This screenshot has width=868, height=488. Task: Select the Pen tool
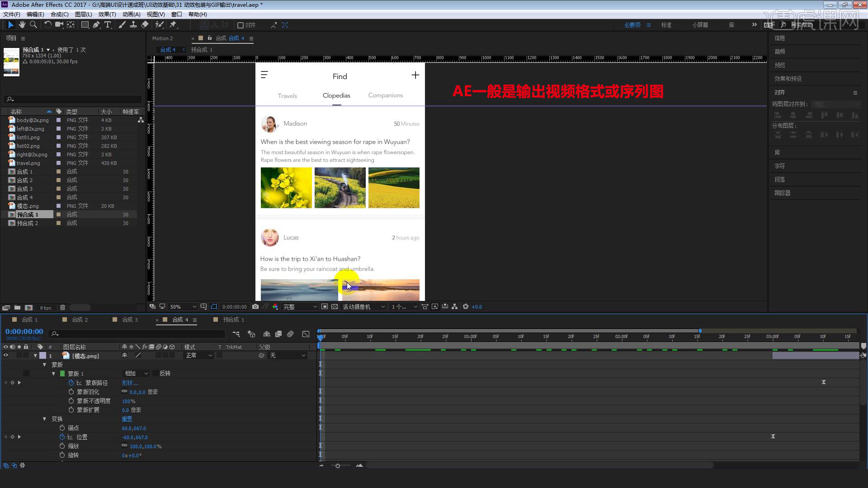point(96,25)
